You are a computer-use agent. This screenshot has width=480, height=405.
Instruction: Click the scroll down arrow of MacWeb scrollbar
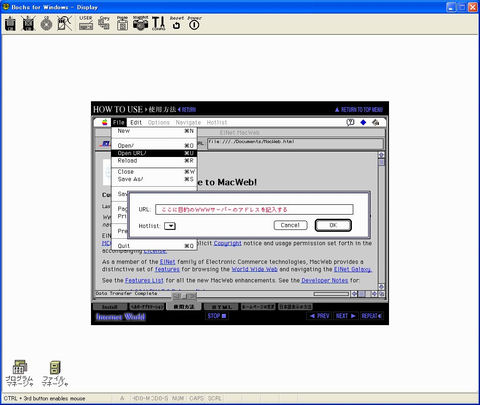(x=381, y=287)
